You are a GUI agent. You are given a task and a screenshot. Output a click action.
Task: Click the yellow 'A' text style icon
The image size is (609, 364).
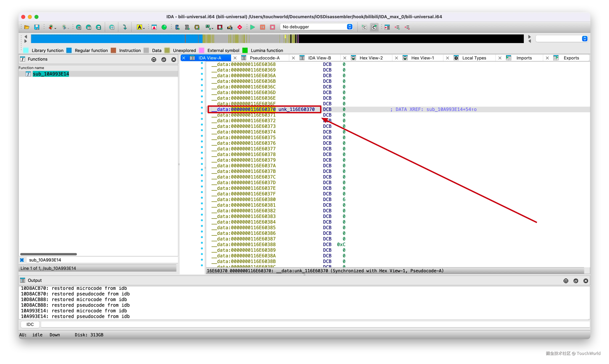coord(139,27)
